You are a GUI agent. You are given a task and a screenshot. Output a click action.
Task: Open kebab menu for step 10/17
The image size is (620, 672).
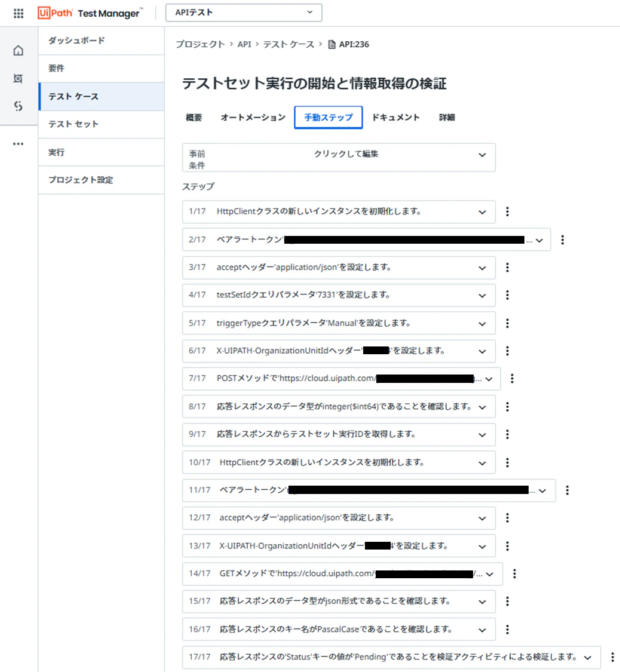507,462
